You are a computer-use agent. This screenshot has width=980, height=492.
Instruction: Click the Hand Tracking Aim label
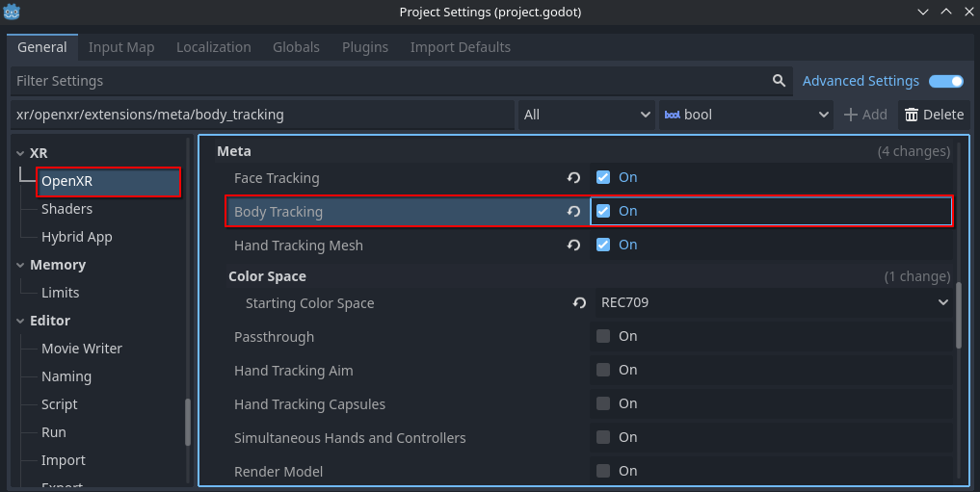(293, 371)
